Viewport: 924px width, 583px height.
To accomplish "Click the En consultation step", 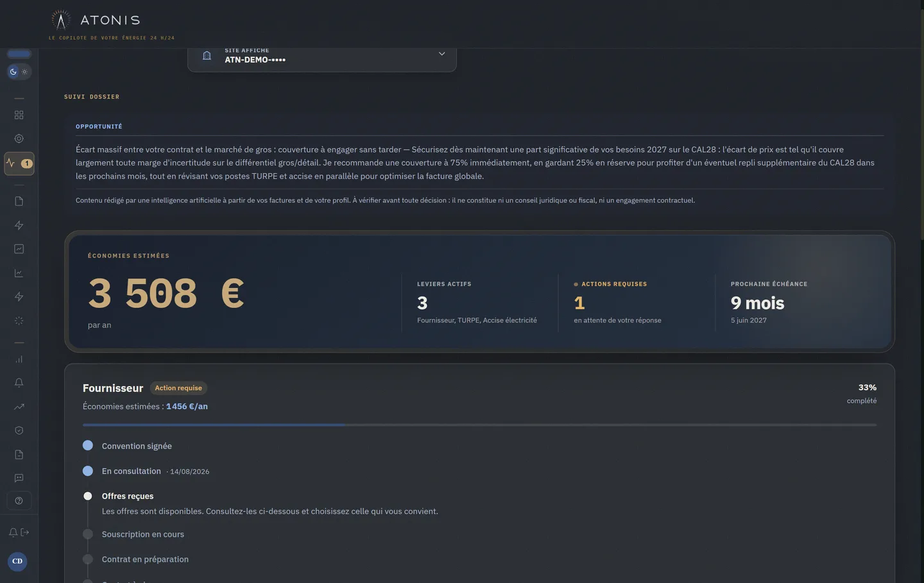I will point(132,471).
